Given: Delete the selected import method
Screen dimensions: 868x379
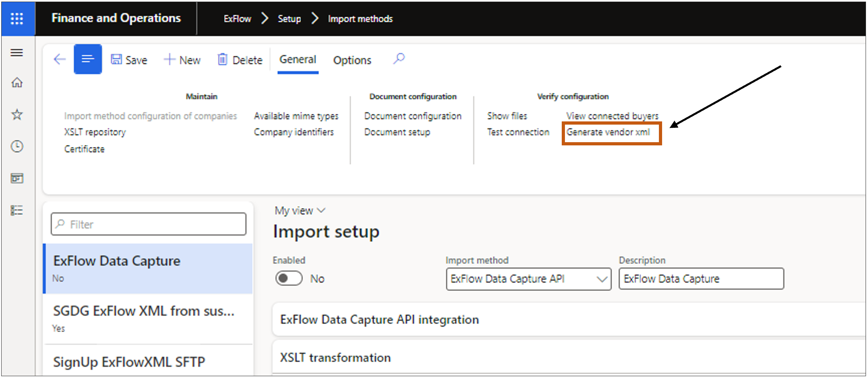Looking at the screenshot, I should tap(240, 60).
